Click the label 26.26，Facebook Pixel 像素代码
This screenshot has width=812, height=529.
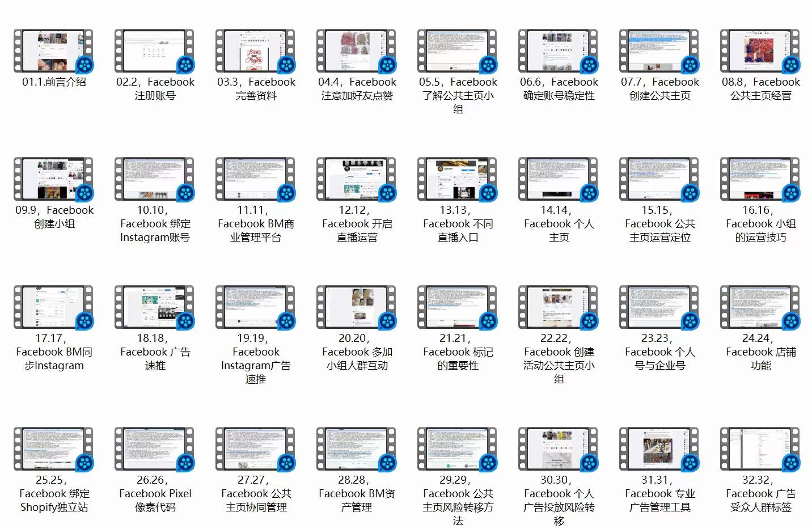(155, 494)
